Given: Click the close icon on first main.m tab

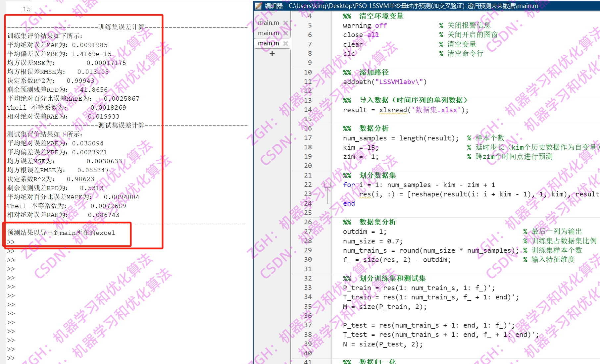Looking at the screenshot, I should [x=286, y=23].
